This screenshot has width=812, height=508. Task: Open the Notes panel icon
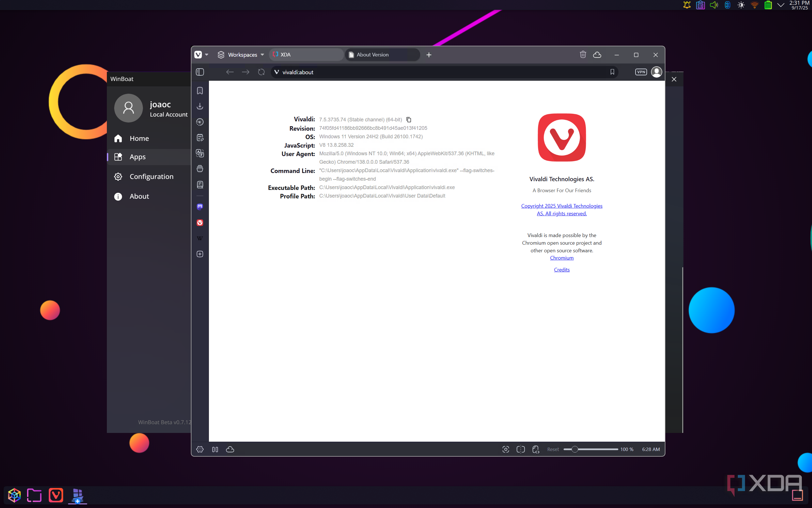tap(200, 137)
